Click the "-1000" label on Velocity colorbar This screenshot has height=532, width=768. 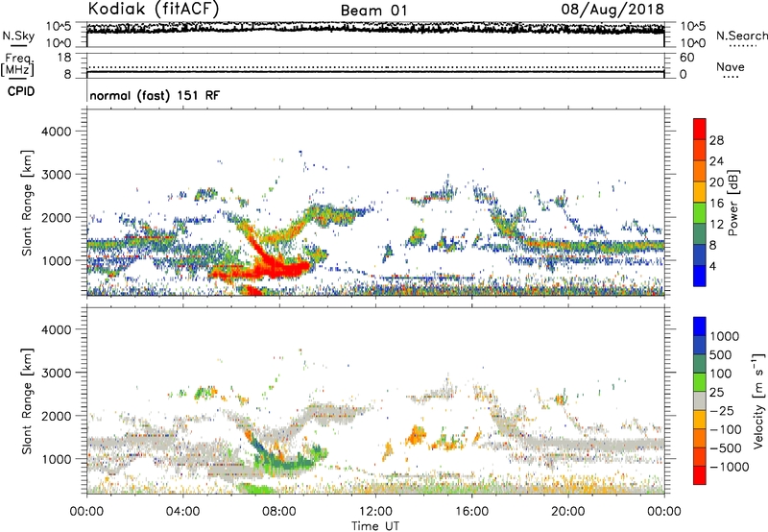[730, 467]
